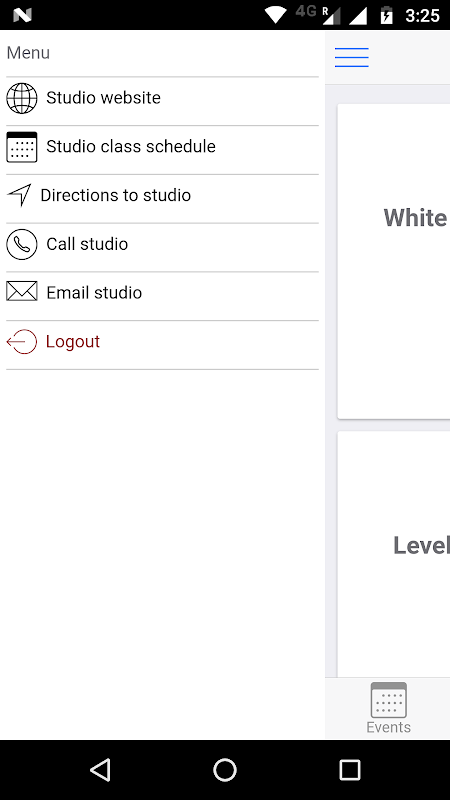The image size is (450, 800).
Task: Open the Level card on the right
Action: [x=394, y=554]
